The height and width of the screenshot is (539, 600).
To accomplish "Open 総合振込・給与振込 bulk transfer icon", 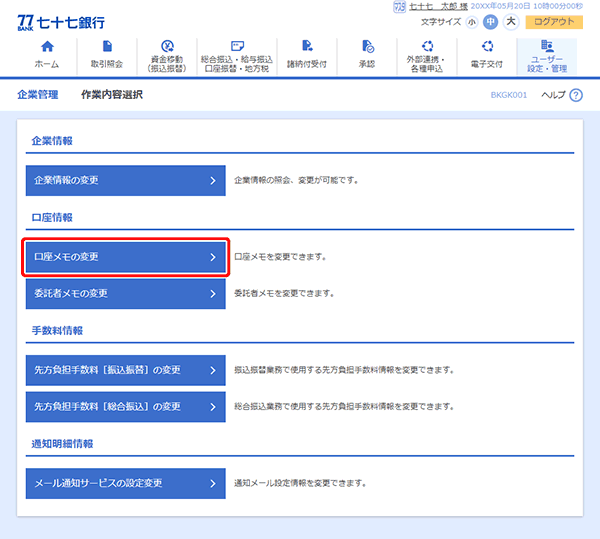I will coord(236,46).
